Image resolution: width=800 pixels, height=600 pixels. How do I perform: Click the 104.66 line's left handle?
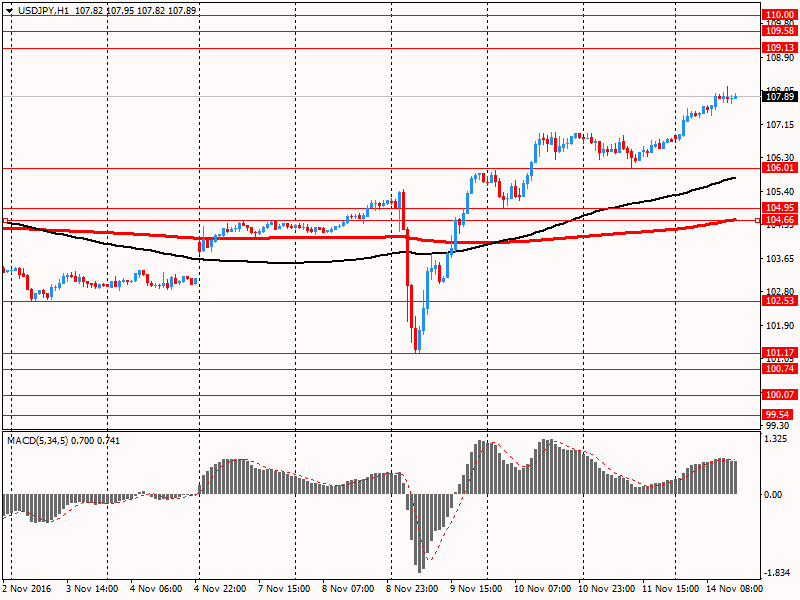point(5,220)
